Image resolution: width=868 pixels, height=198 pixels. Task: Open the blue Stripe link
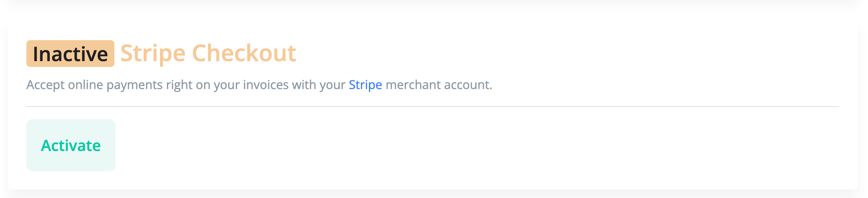click(365, 85)
